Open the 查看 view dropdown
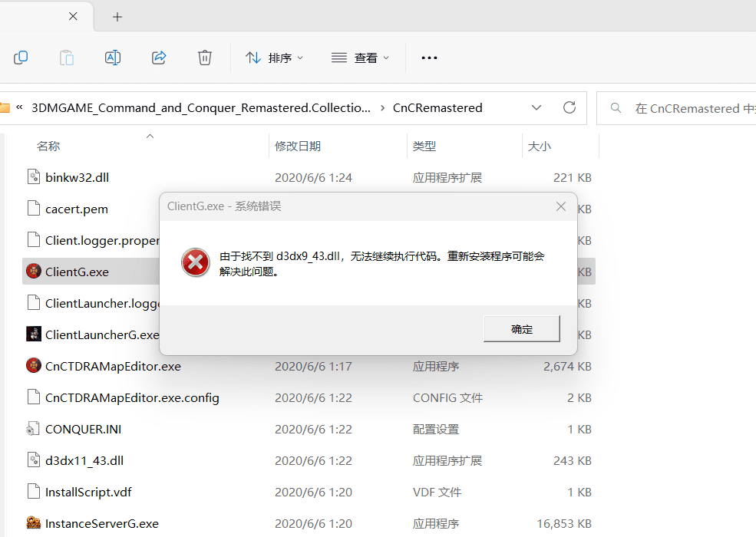The image size is (756, 537). pos(361,58)
